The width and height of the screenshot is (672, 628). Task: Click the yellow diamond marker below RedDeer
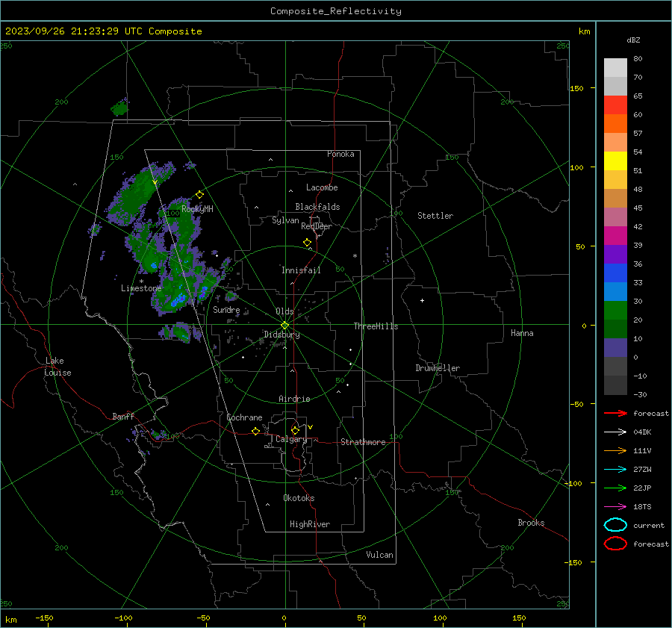tap(307, 243)
